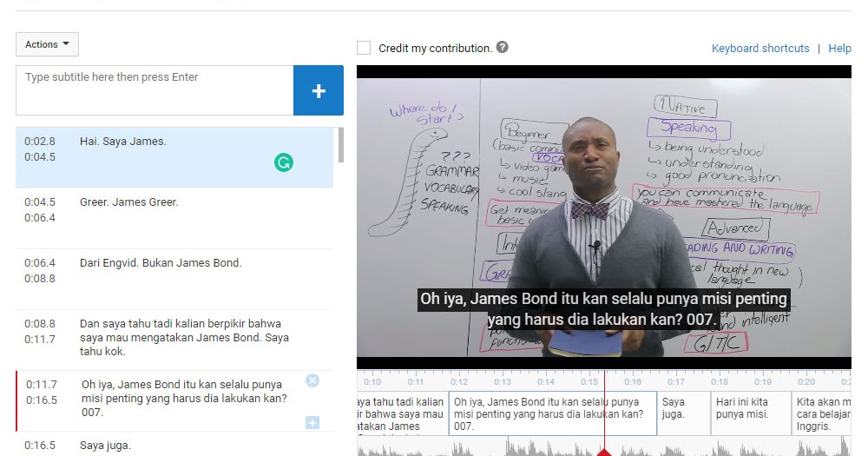Viewport: 868px width, 456px height.
Task: Select timeline block ending 'bahwa saya mau'
Action: (403, 413)
